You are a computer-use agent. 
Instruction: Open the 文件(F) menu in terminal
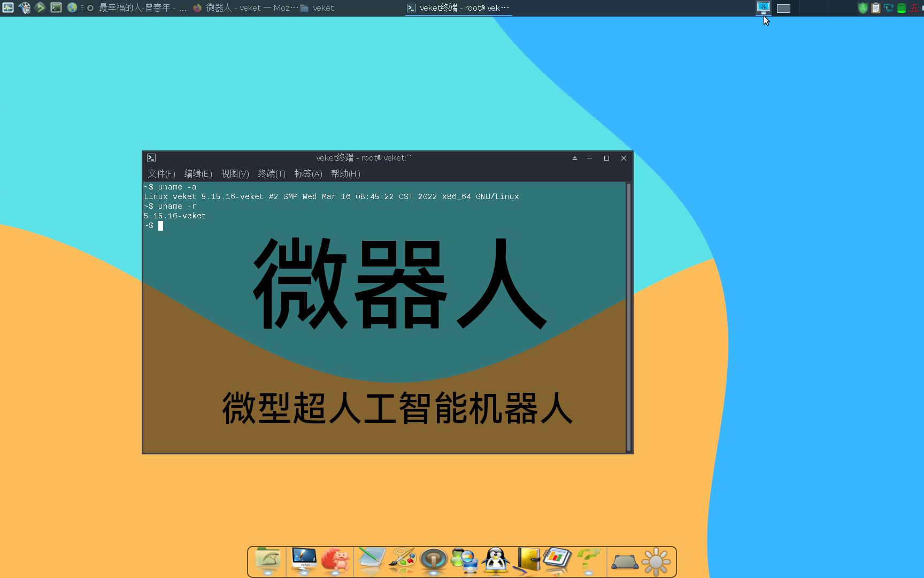coord(161,173)
